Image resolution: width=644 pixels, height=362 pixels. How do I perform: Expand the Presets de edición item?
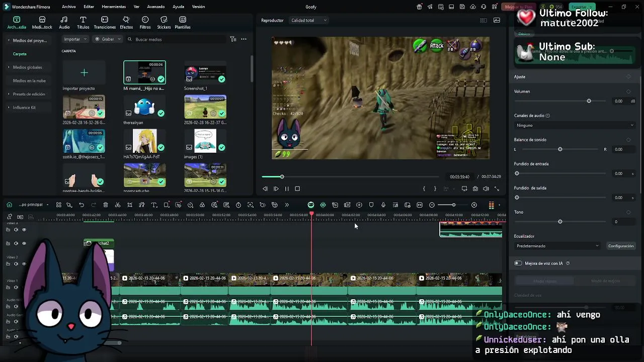9,94
